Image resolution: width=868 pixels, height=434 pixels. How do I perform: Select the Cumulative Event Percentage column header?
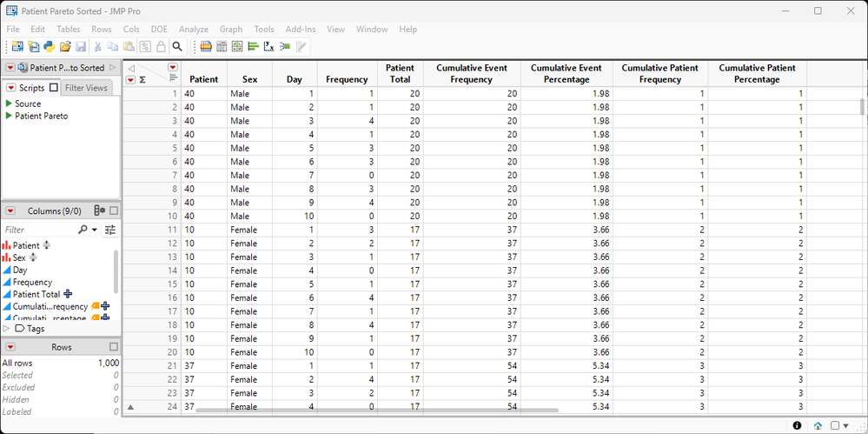coord(567,74)
